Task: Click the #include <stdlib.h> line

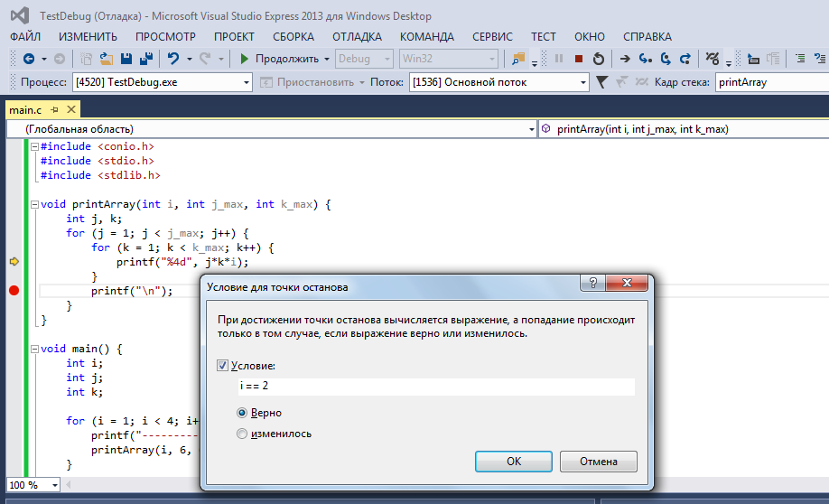Action: click(100, 175)
